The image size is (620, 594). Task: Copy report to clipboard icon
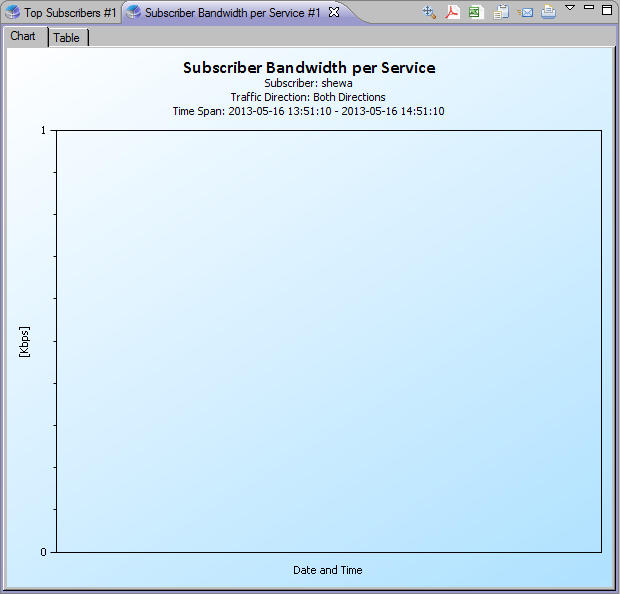(501, 12)
